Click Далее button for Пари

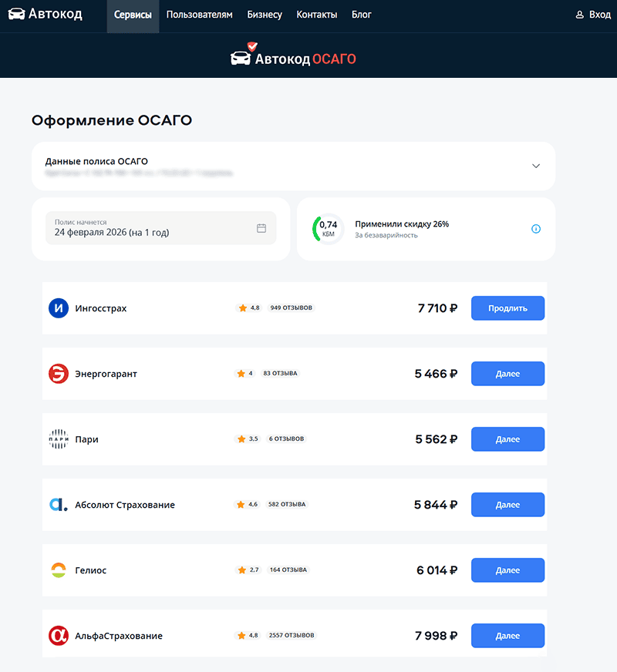click(507, 439)
